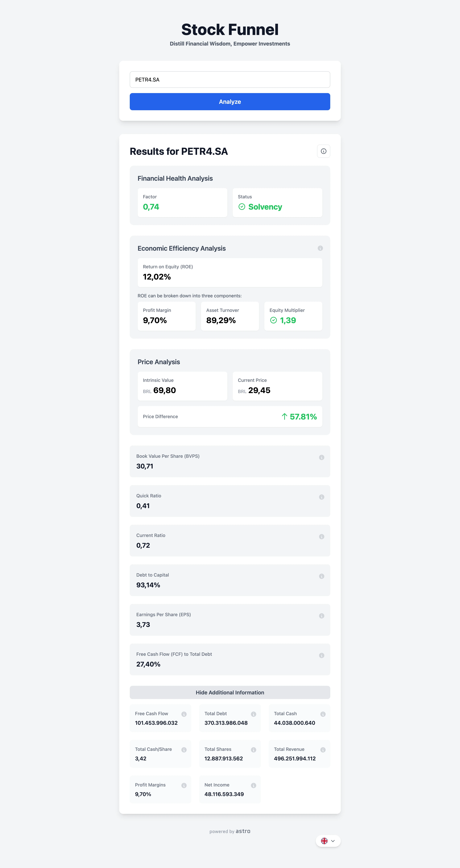Click the Debt to Capital info icon
This screenshot has width=460, height=868.
point(322,576)
